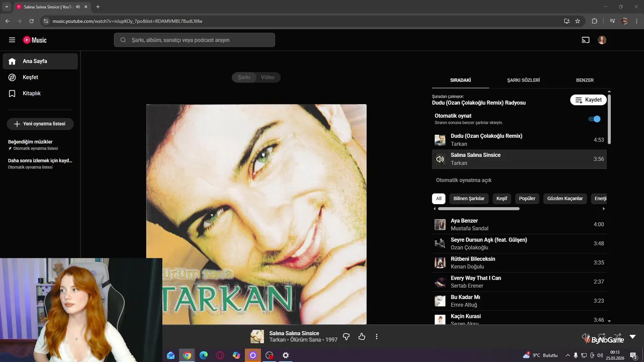Viewport: 644px width, 362px height.
Task: Switch to the Şarkı mode toggle
Action: 244,77
